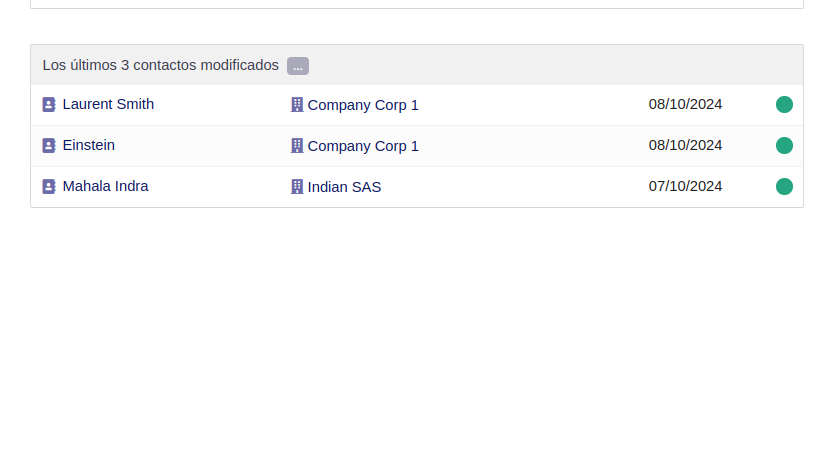The image size is (825, 461).
Task: Open Company Corp 1 from Einstein's row
Action: [363, 146]
